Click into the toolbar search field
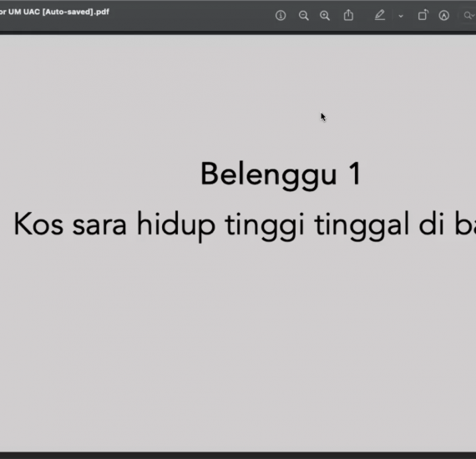Screen dimensions: 476x459 pos(469,16)
